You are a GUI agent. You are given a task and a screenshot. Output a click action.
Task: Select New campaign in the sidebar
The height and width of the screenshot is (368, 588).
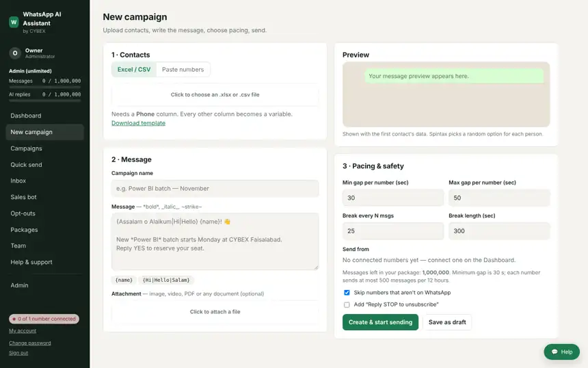click(x=44, y=132)
